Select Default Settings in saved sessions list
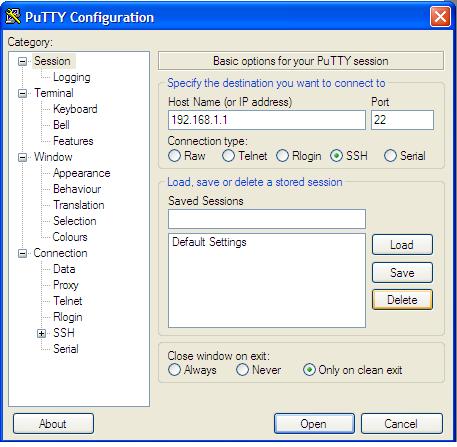 (x=209, y=242)
